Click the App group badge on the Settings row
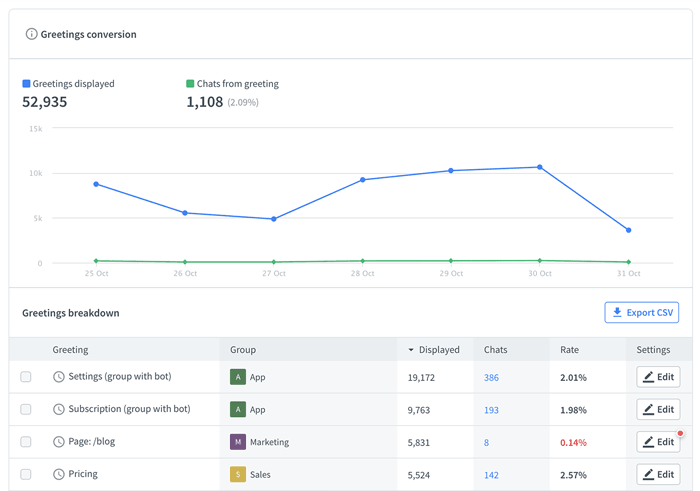700x491 pixels. pyautogui.click(x=238, y=377)
